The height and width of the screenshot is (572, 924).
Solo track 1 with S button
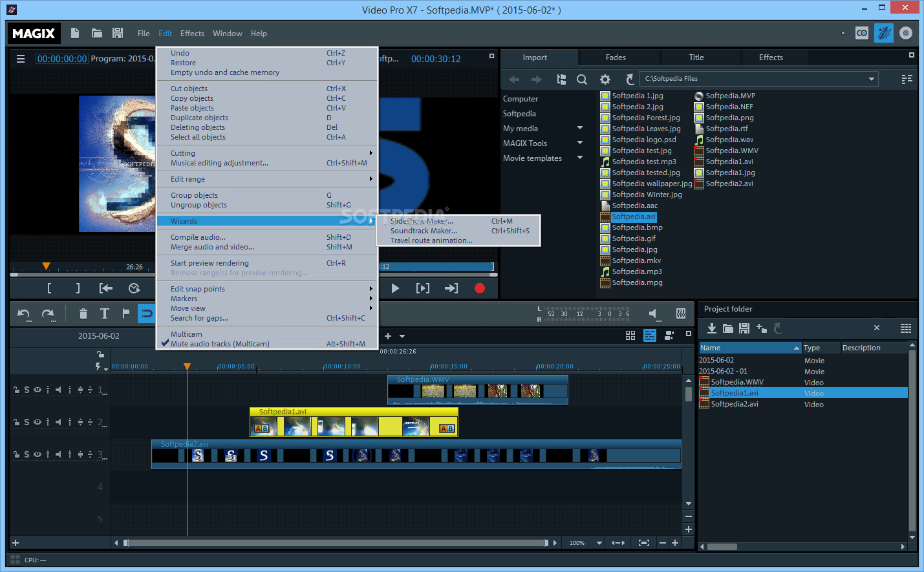(x=27, y=390)
